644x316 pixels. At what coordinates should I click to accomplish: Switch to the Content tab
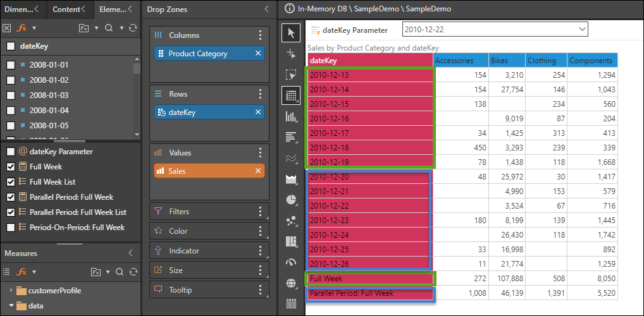pos(66,9)
